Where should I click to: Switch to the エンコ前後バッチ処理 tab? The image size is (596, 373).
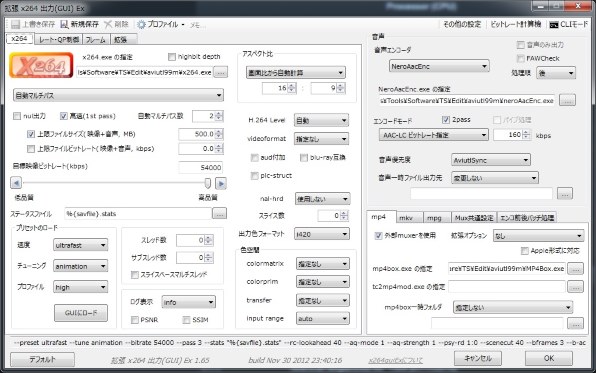click(x=527, y=217)
